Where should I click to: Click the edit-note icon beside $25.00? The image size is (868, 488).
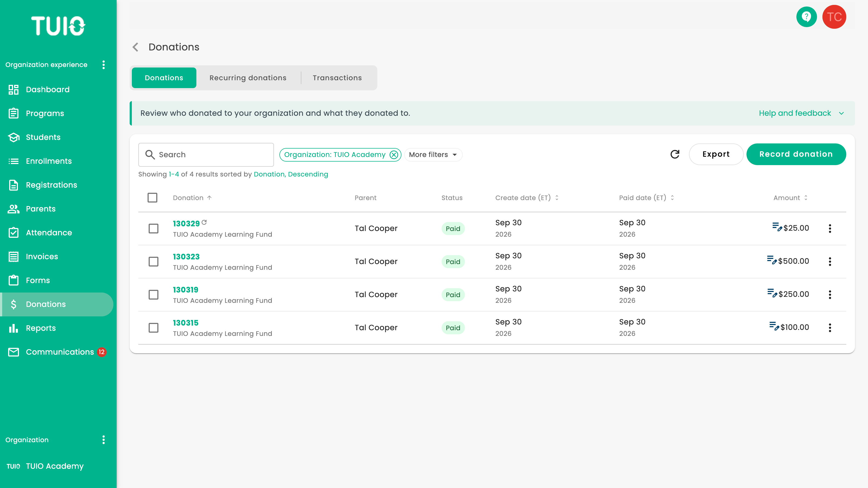(777, 227)
